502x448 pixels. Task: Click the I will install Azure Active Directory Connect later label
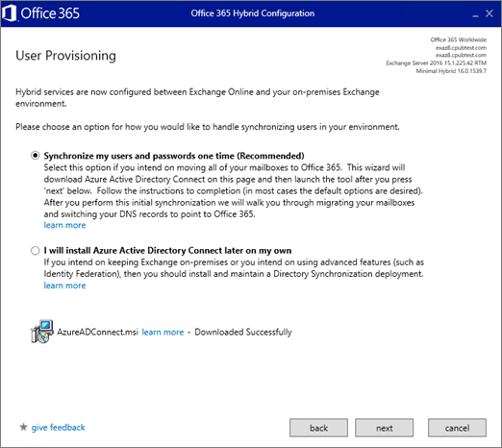tap(167, 250)
